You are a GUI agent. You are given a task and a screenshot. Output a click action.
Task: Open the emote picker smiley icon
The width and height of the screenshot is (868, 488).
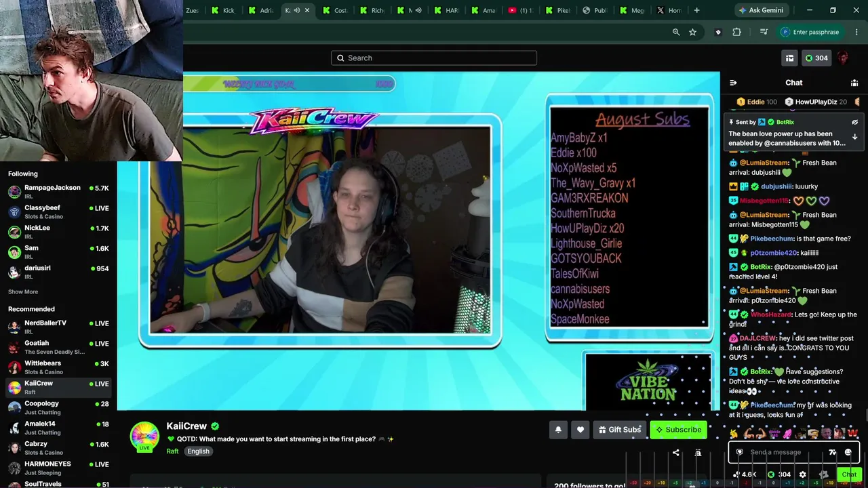tap(848, 452)
